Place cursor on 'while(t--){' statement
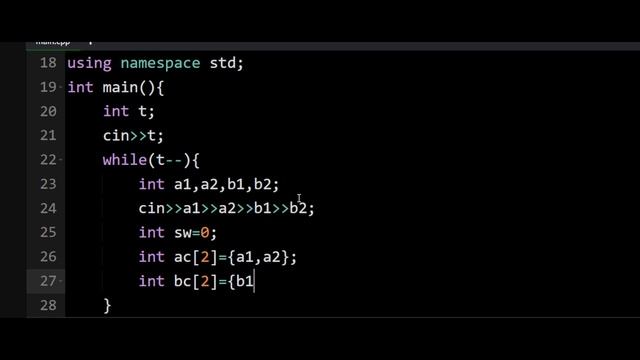Viewport: 640px width, 360px height. pos(151,160)
